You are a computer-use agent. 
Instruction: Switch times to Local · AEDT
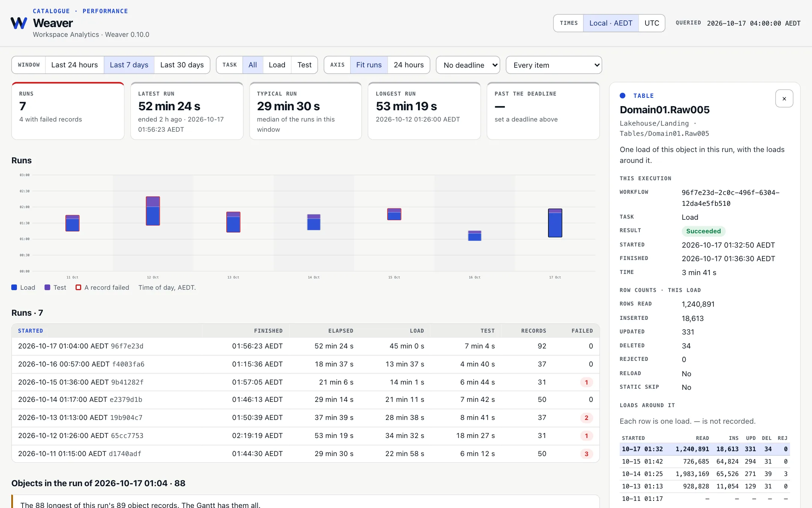coord(611,23)
